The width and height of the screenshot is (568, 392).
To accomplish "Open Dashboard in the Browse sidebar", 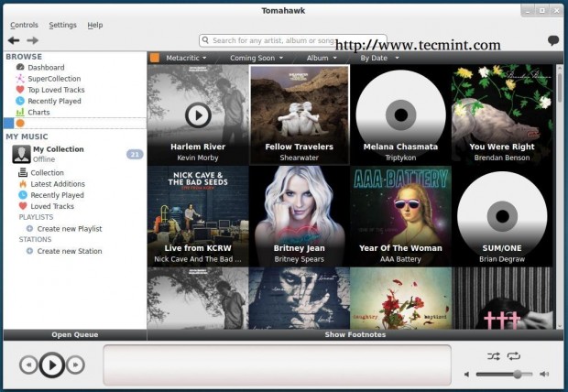I will (45, 68).
